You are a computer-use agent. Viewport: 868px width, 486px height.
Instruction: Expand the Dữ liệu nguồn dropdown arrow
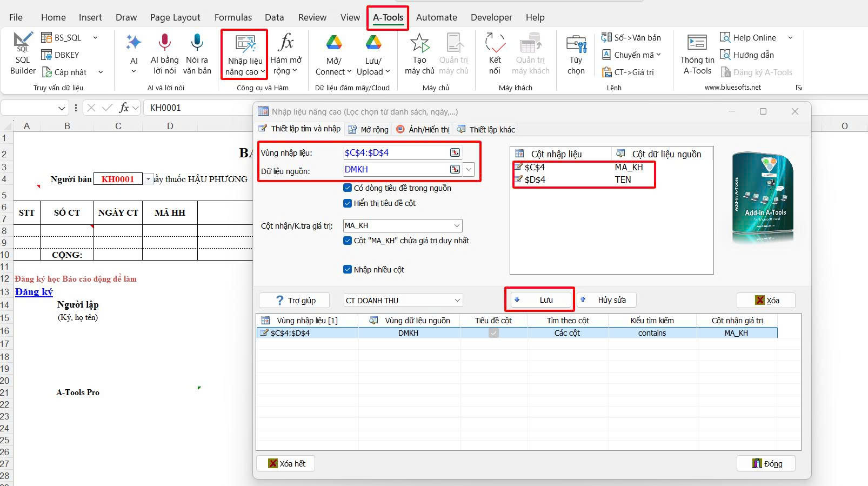click(x=469, y=170)
